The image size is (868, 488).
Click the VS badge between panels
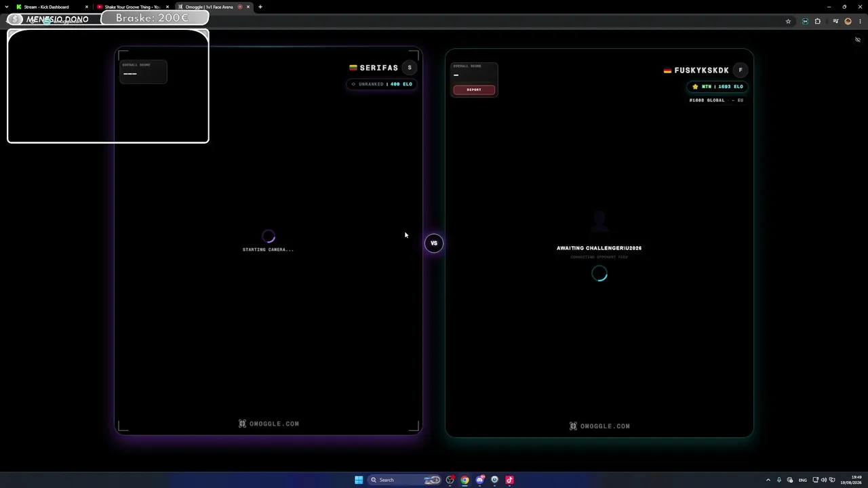pos(434,243)
